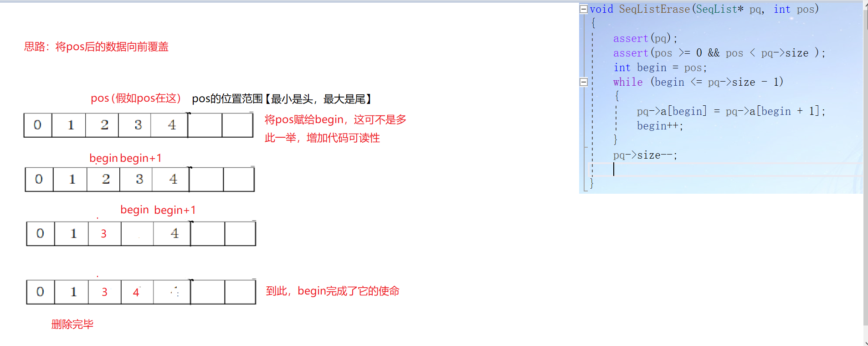Click the 'void SeqListErase(SeqList* pq, int pos)' line
This screenshot has width=868, height=346.
point(704,9)
